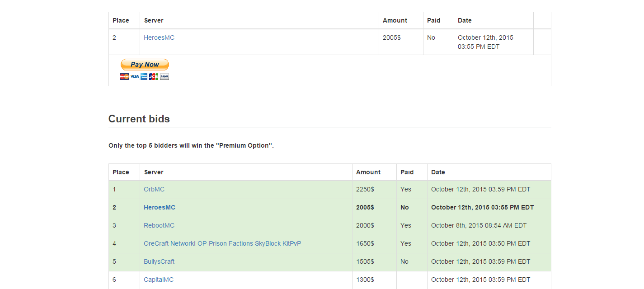Click the American Express card icon
The height and width of the screenshot is (289, 644).
[x=144, y=77]
